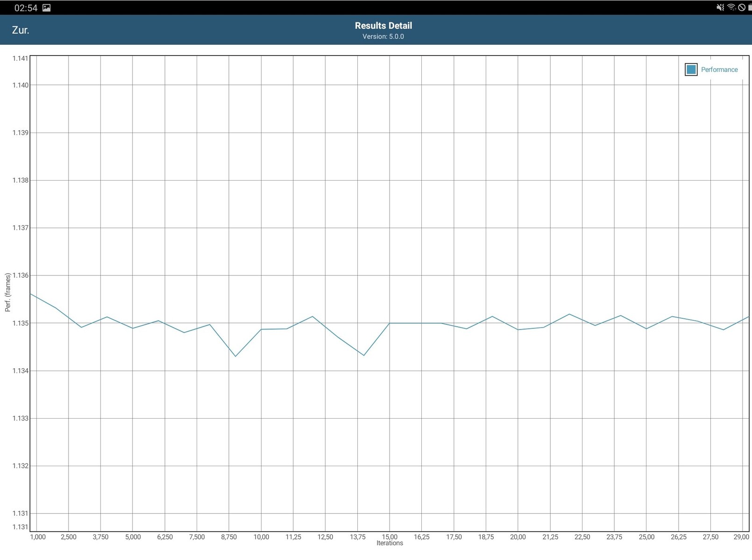Tap the Version: 5.0.0 subtitle text
This screenshot has height=560, width=752.
pos(383,36)
